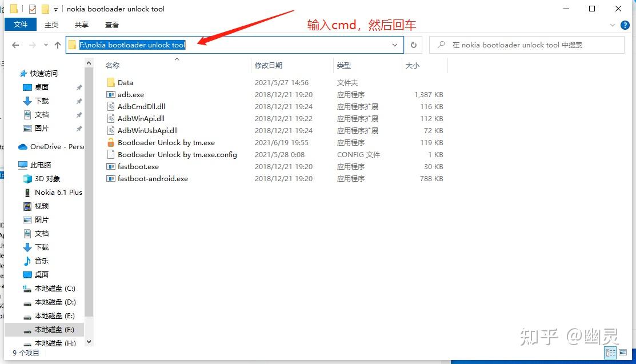This screenshot has width=636, height=364.
Task: Switch to large icons view icon
Action: 623,353
